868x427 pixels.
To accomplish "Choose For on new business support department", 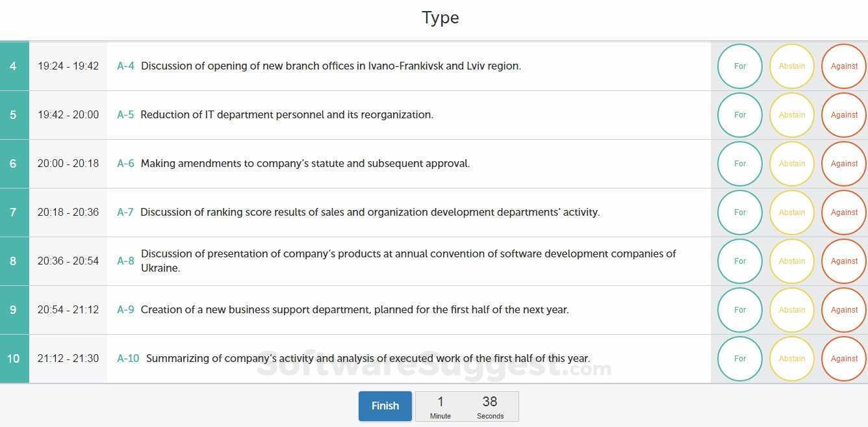I will tap(739, 310).
